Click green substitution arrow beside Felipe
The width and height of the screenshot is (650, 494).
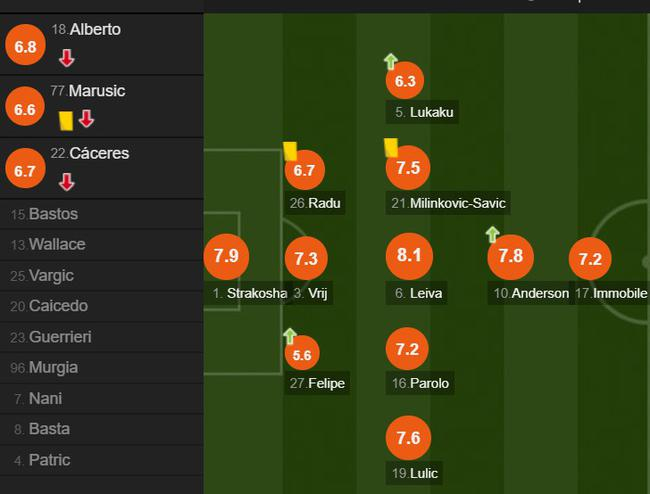point(290,336)
